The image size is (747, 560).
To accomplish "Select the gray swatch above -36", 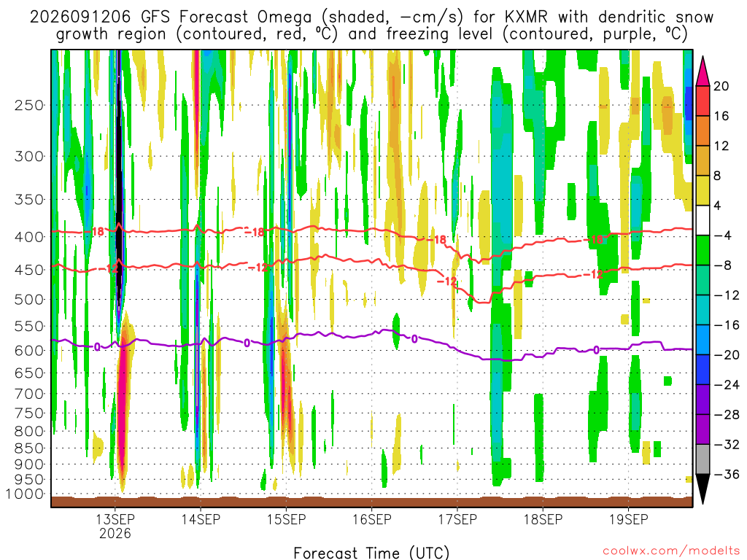I will coord(703,459).
